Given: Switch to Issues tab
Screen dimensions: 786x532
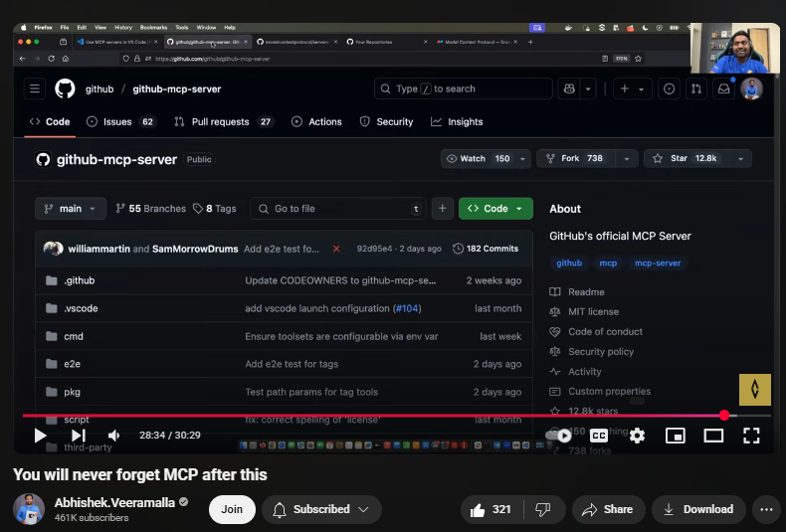Looking at the screenshot, I should (120, 121).
